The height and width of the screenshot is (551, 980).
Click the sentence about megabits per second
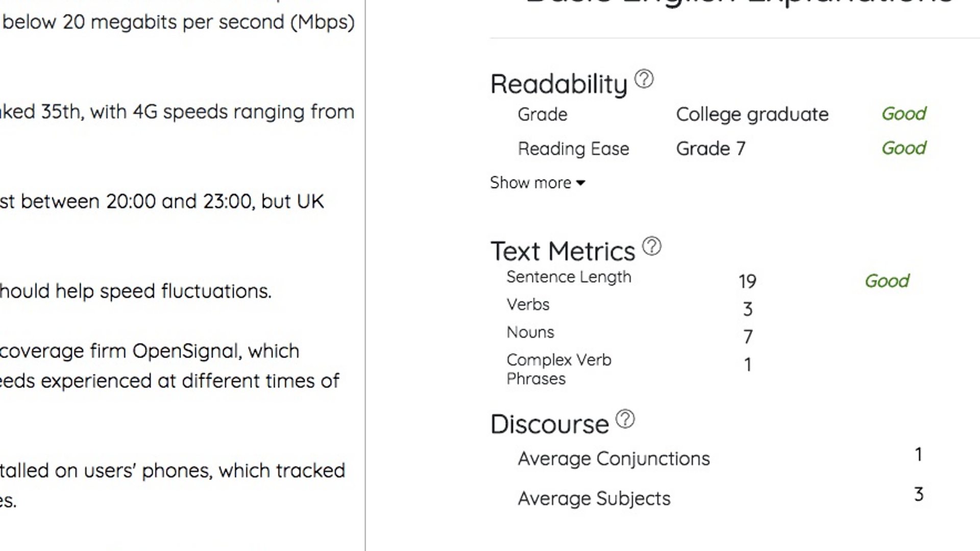coord(178,22)
